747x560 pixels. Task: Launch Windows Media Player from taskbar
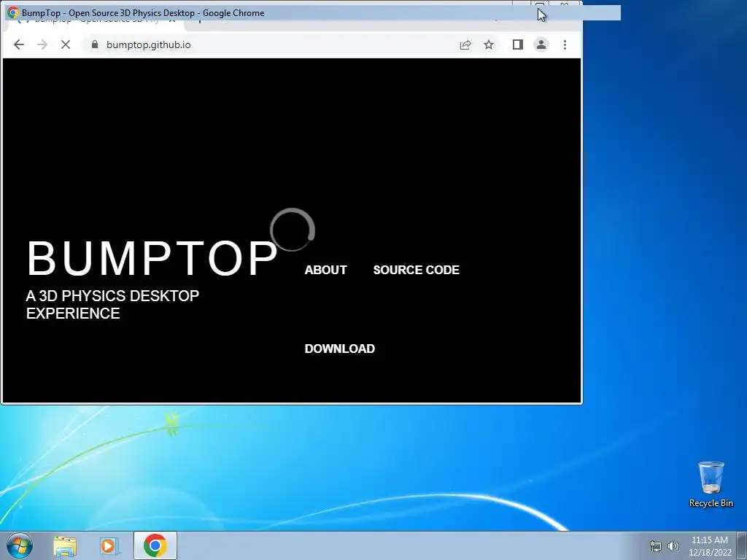tap(109, 545)
